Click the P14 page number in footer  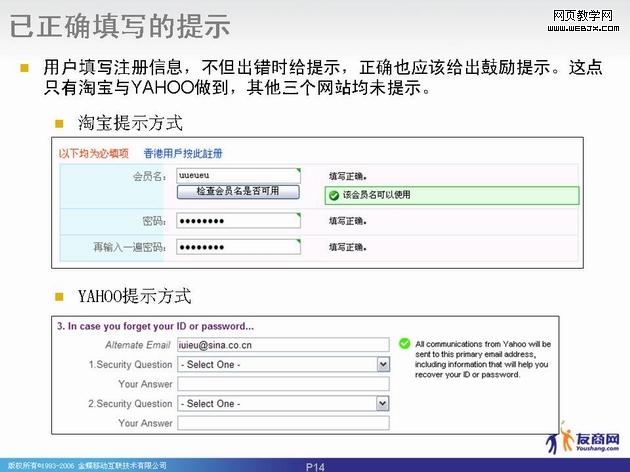[x=315, y=466]
